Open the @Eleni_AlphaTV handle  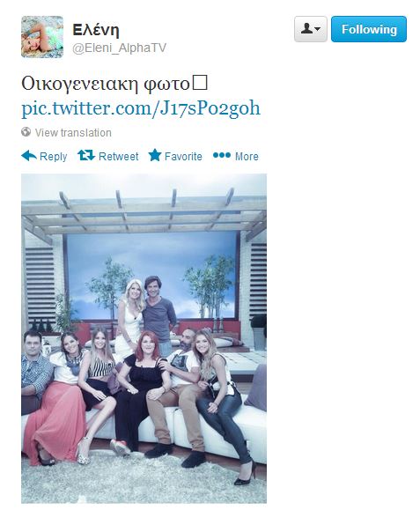pos(119,48)
